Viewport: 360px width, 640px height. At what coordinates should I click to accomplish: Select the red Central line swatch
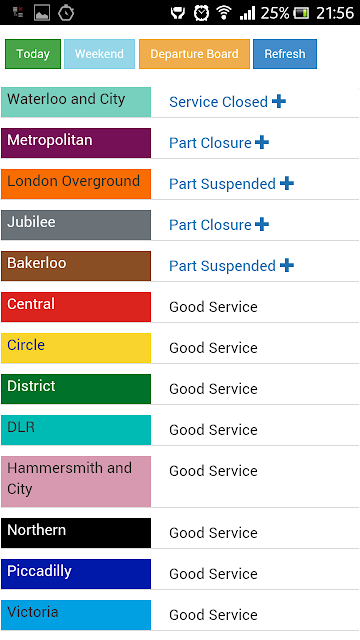76,307
